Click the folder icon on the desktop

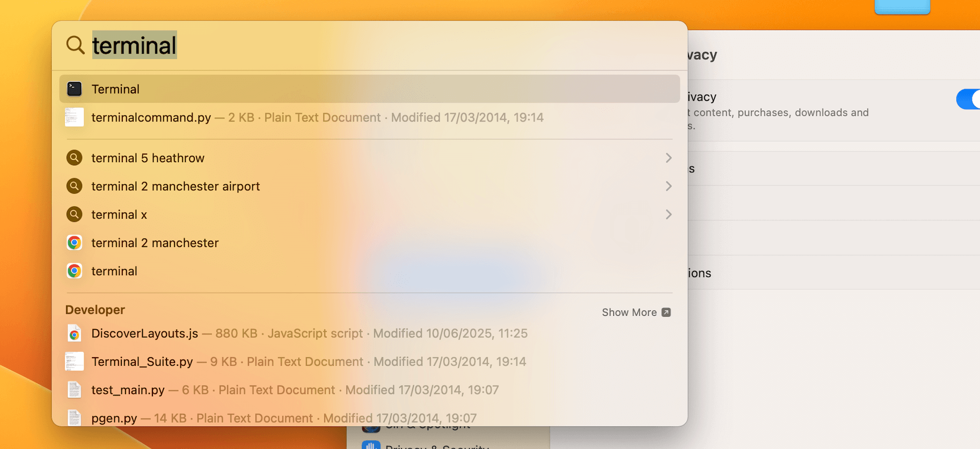tap(902, 7)
